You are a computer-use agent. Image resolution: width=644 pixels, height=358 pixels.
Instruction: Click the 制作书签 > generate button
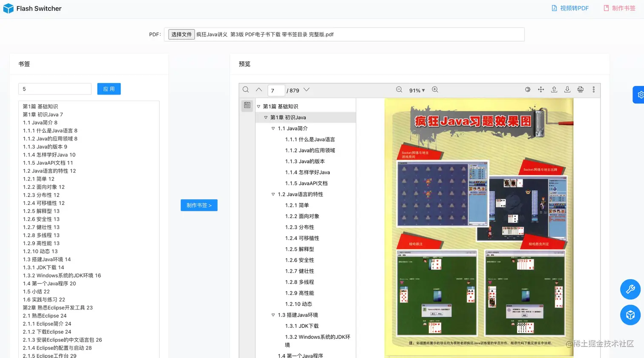click(x=199, y=205)
